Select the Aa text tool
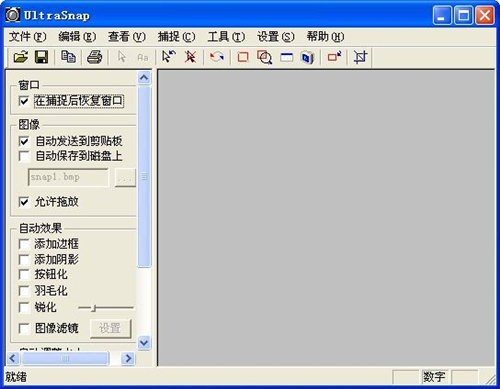The height and width of the screenshot is (389, 500). (143, 58)
